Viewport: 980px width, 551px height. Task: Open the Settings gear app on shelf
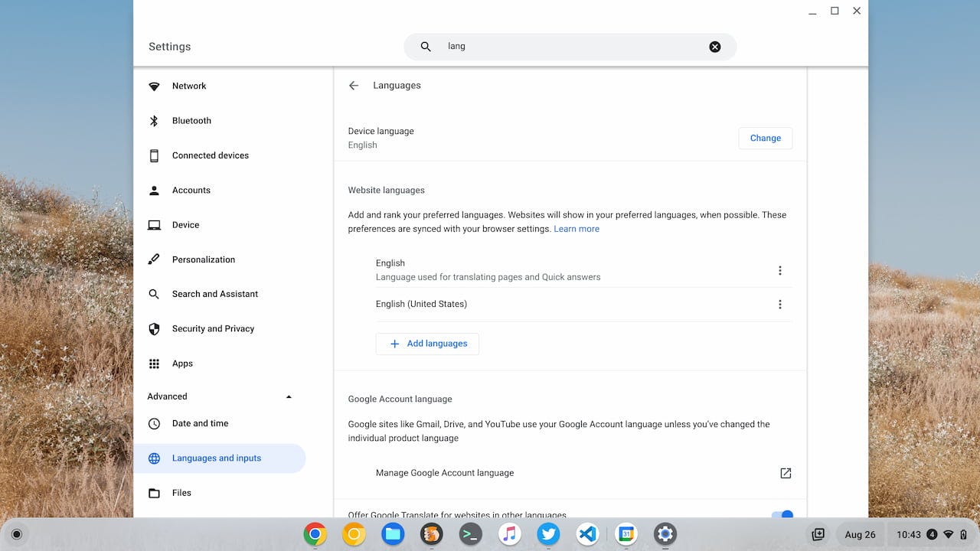pyautogui.click(x=665, y=534)
